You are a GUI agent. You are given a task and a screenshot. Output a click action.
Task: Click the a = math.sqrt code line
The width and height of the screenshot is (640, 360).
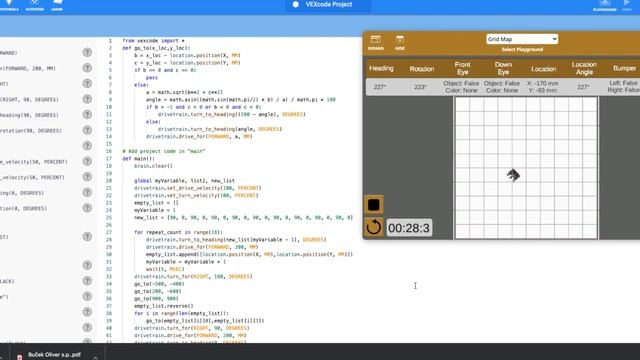point(184,92)
